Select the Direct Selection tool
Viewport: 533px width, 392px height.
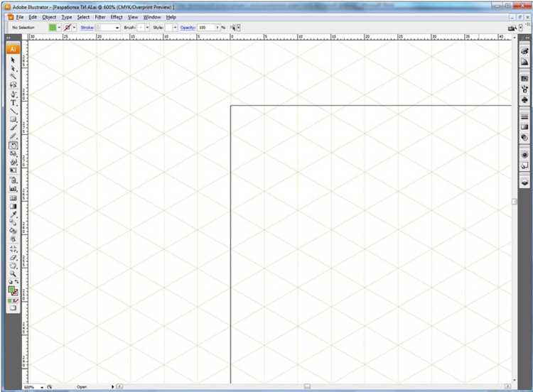coord(13,69)
